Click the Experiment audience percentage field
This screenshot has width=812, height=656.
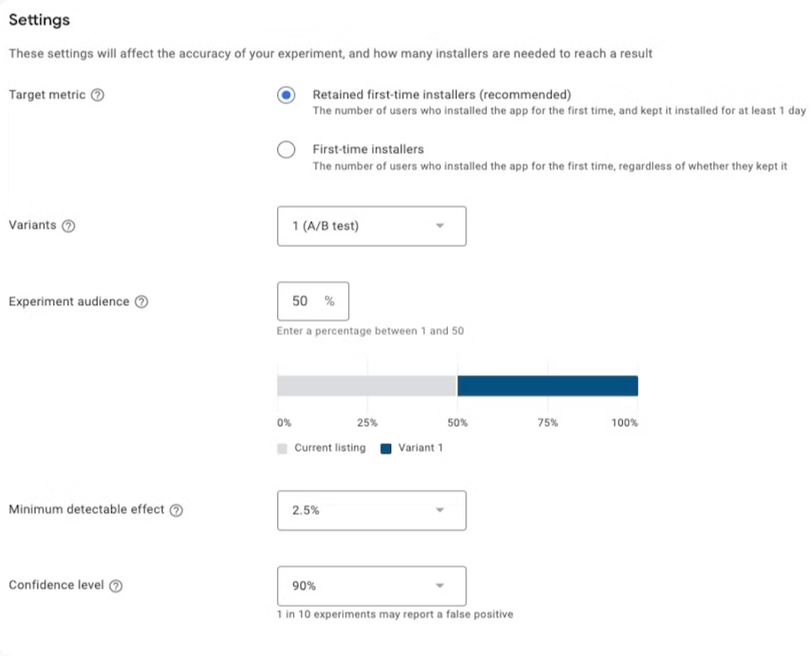pos(313,301)
